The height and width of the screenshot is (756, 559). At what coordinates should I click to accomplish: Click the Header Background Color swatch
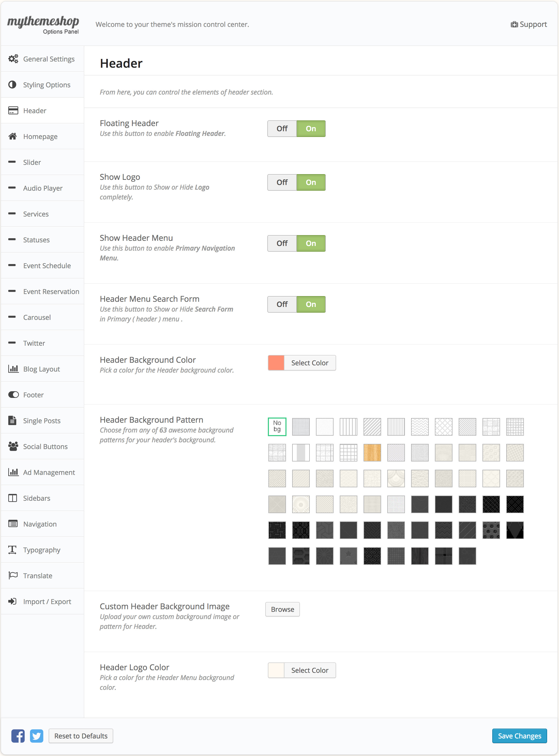276,363
